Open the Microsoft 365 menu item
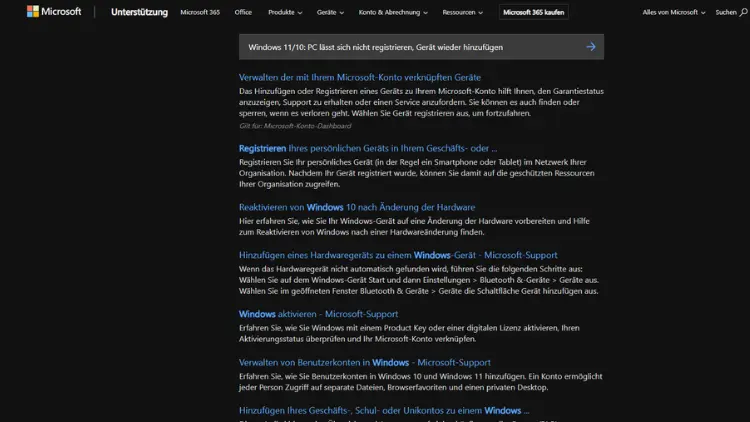The height and width of the screenshot is (422, 750). (x=200, y=12)
